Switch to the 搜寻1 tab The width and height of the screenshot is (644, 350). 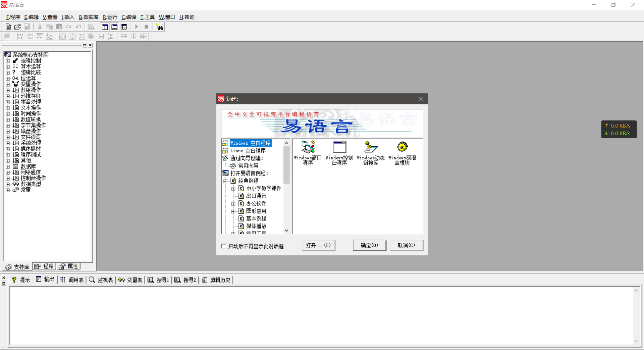click(159, 280)
